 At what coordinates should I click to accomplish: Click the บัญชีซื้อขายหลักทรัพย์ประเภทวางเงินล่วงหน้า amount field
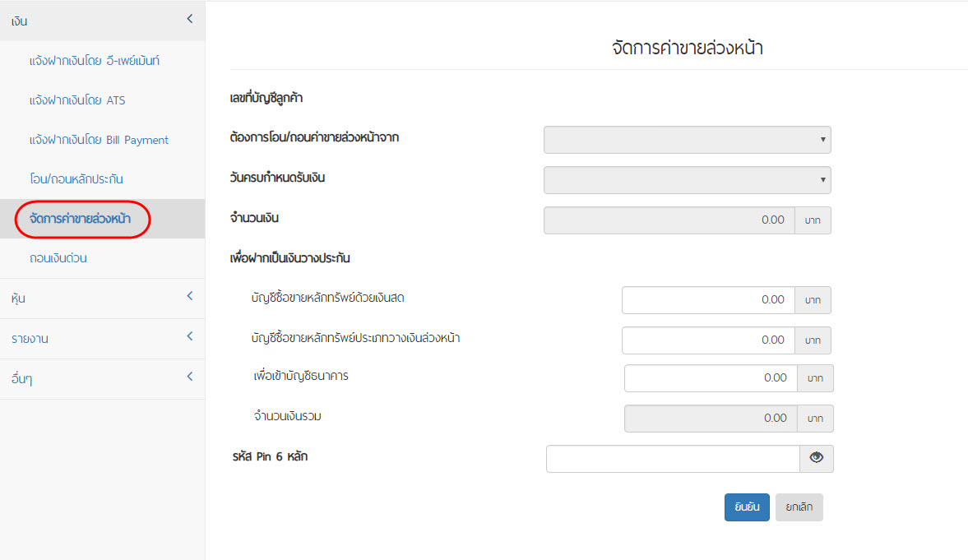point(708,340)
